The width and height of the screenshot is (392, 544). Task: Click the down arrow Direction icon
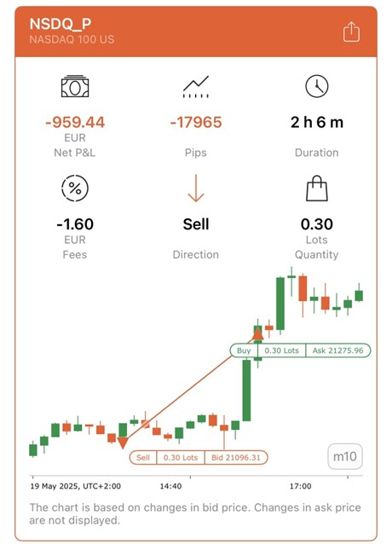coord(196,188)
